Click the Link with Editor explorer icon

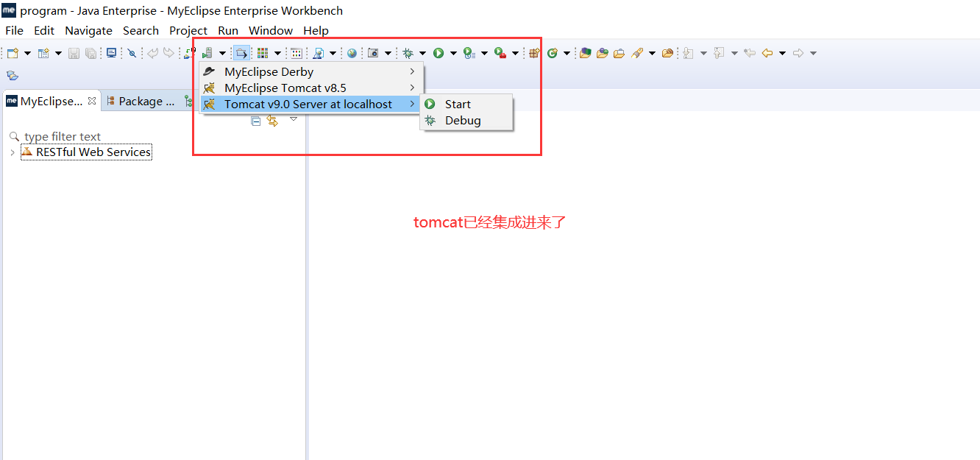[273, 120]
